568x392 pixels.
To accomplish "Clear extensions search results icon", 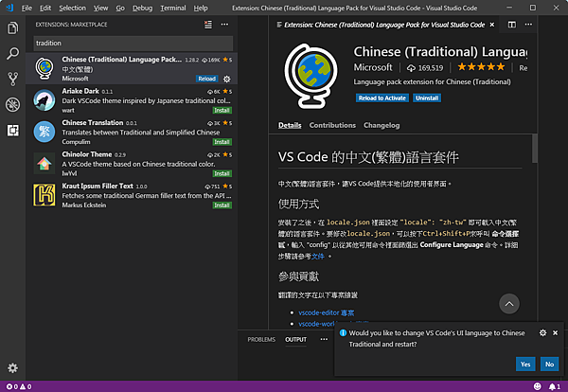I will 208,25.
